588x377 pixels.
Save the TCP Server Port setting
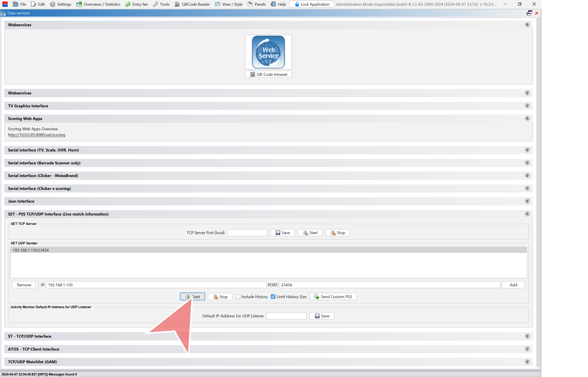(282, 233)
